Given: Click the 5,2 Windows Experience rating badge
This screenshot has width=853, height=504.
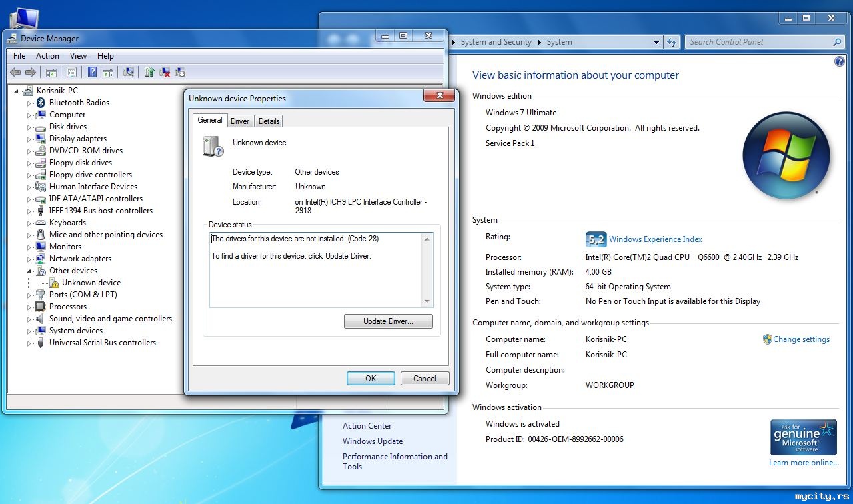Looking at the screenshot, I should (596, 239).
